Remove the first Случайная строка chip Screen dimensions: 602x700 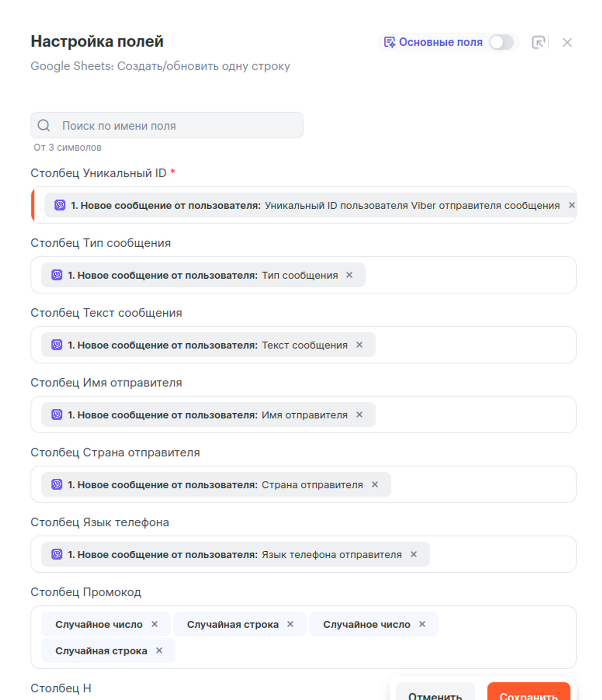coord(290,624)
